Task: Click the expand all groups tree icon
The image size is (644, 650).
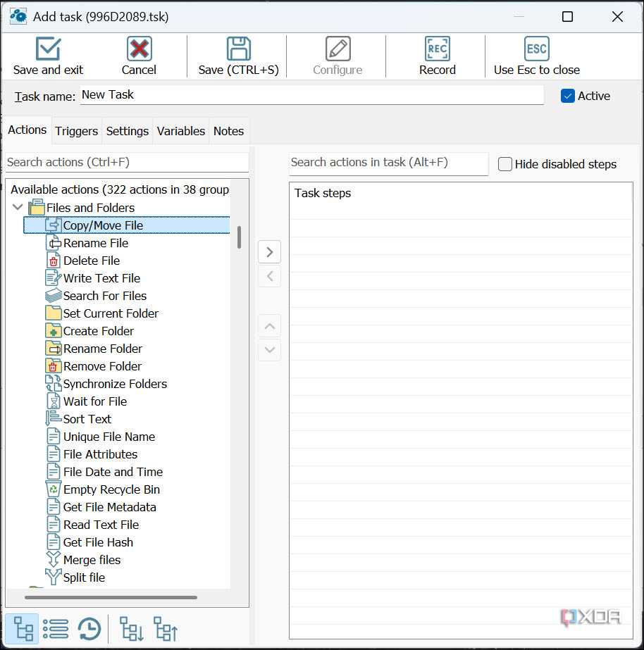Action: 131,629
